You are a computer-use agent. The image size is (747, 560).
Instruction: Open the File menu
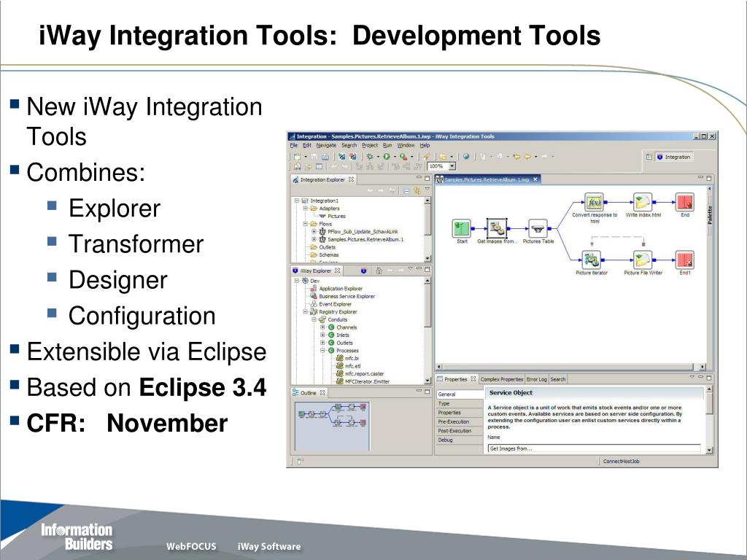(293, 145)
